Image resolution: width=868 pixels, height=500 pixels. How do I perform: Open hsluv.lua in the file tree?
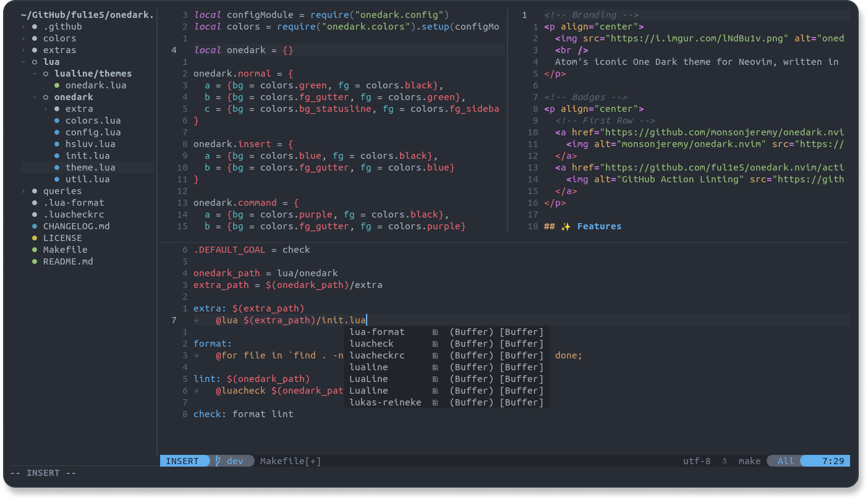(x=90, y=144)
